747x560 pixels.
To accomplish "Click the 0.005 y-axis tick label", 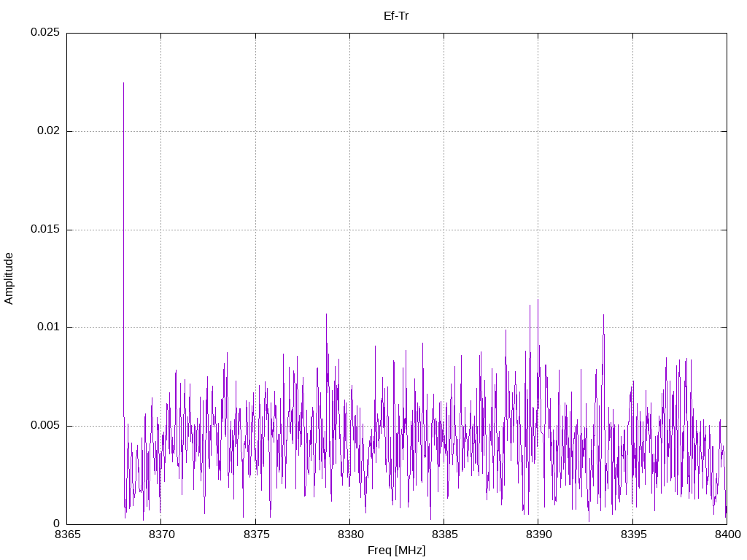I will 45,425.
